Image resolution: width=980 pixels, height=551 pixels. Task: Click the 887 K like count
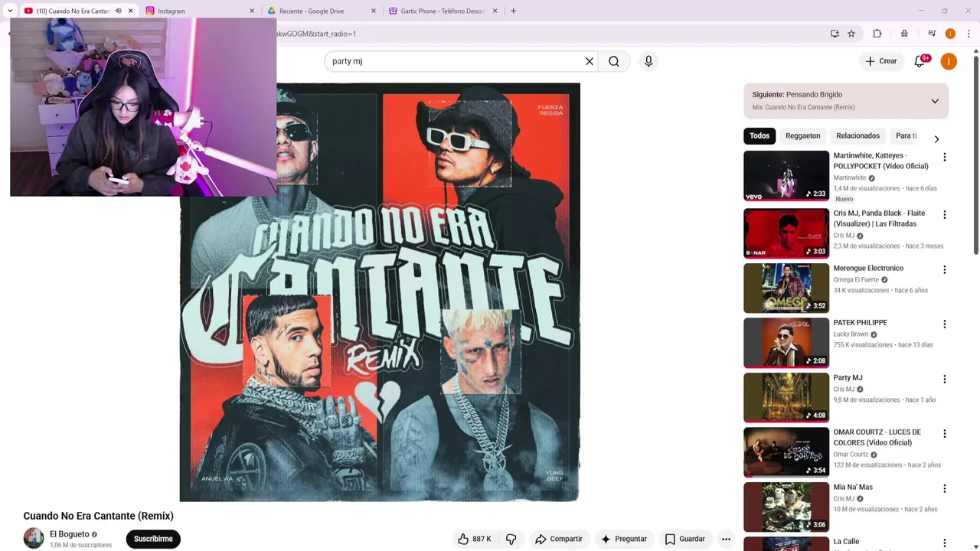[x=482, y=539]
